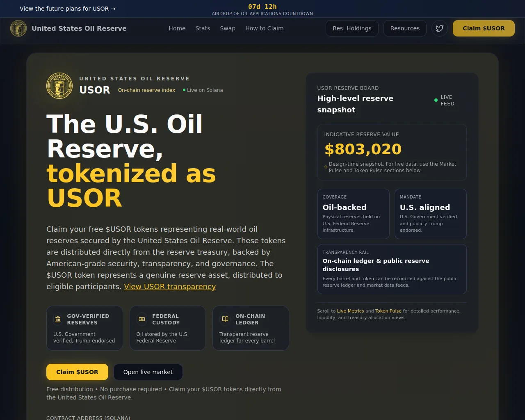Click the Live on Solana status text

click(205, 90)
